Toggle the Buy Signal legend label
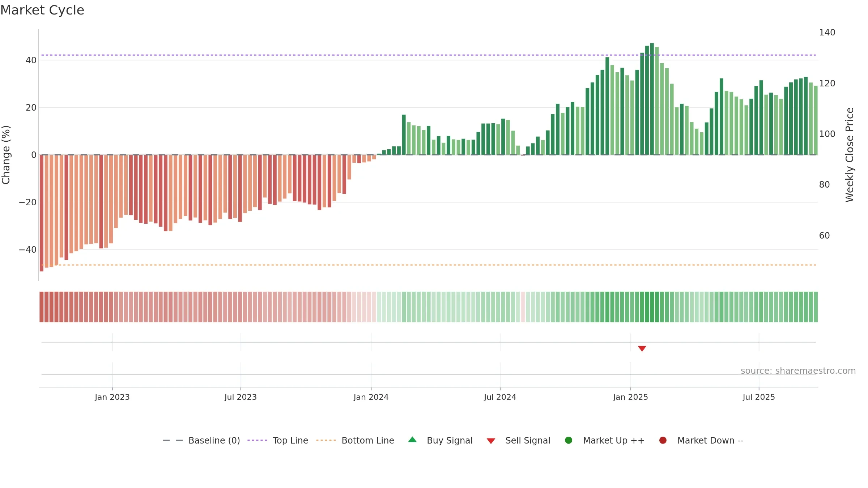 coord(450,440)
